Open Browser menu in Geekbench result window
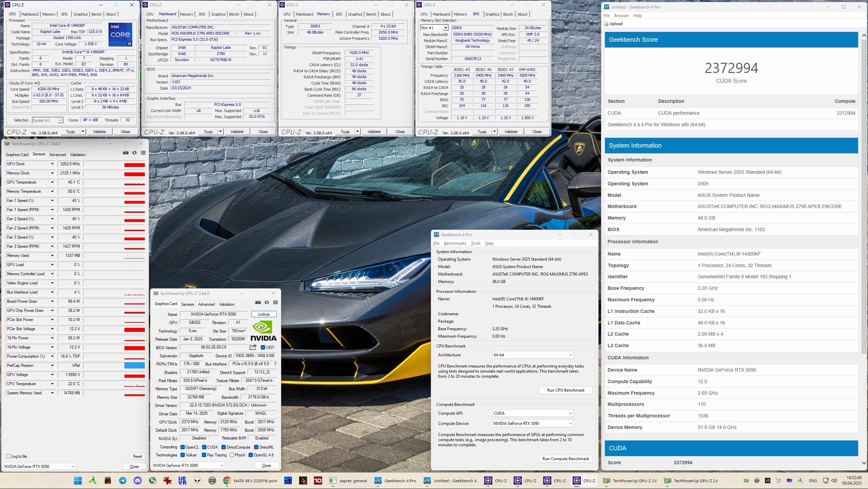 [x=622, y=16]
